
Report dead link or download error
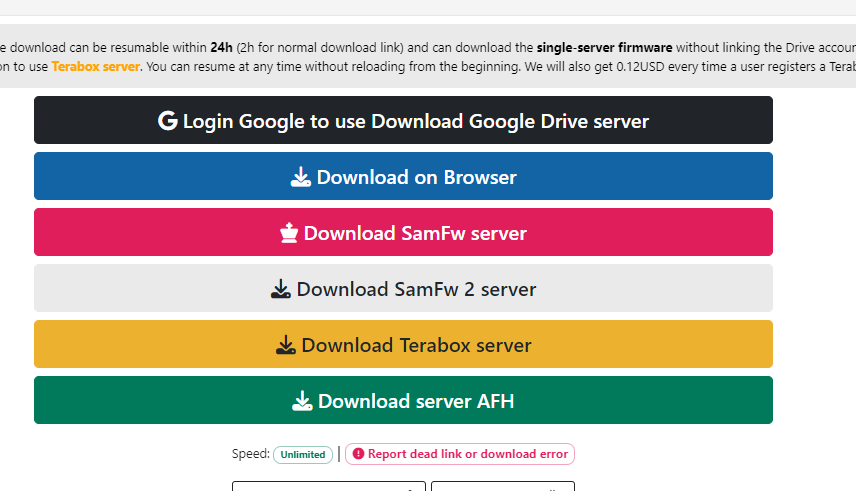click(x=460, y=454)
